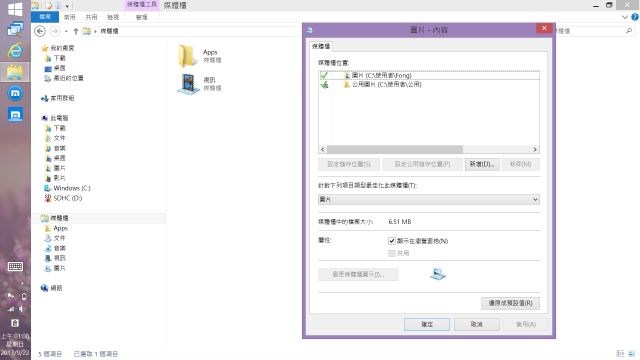Launch Internet Explorer from the taskbar

point(15,51)
